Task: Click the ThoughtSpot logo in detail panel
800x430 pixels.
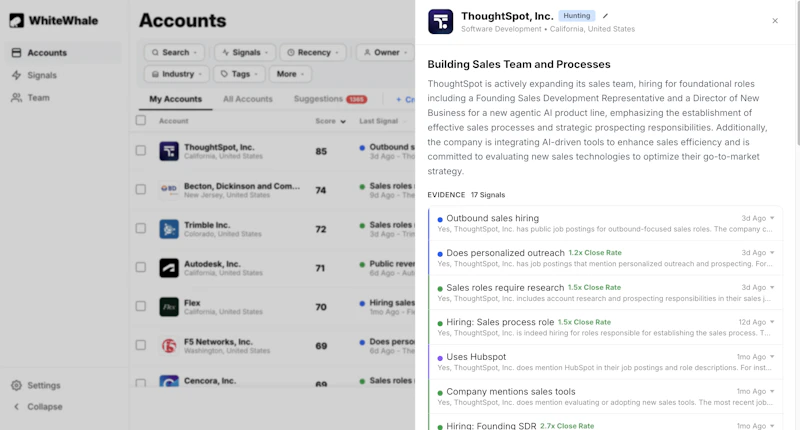Action: (440, 21)
